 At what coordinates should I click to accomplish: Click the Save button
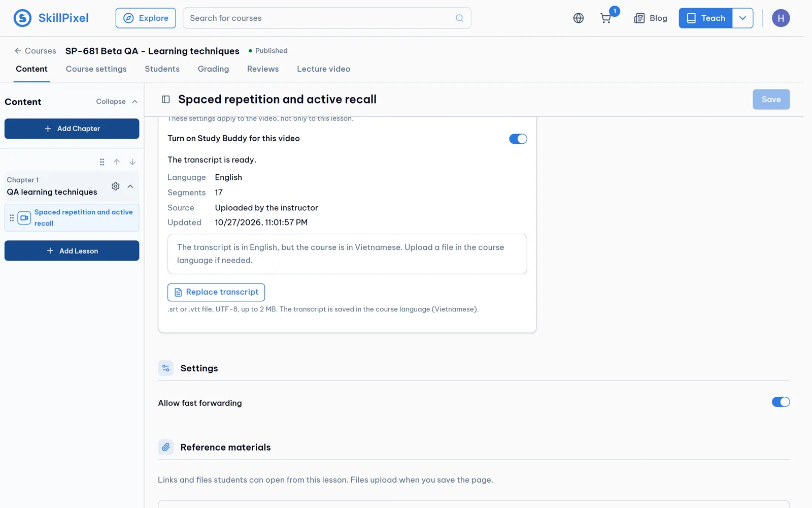pos(771,100)
